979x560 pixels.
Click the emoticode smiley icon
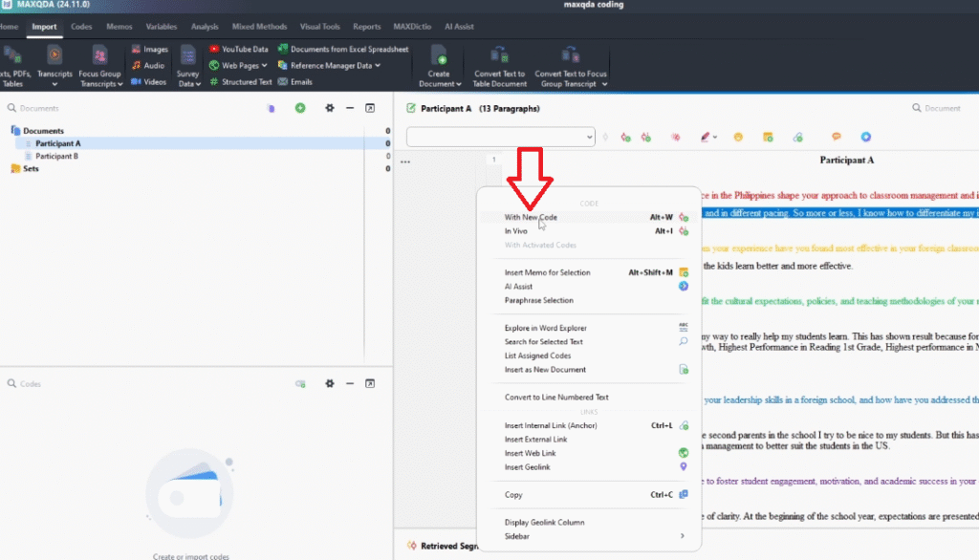[738, 138]
